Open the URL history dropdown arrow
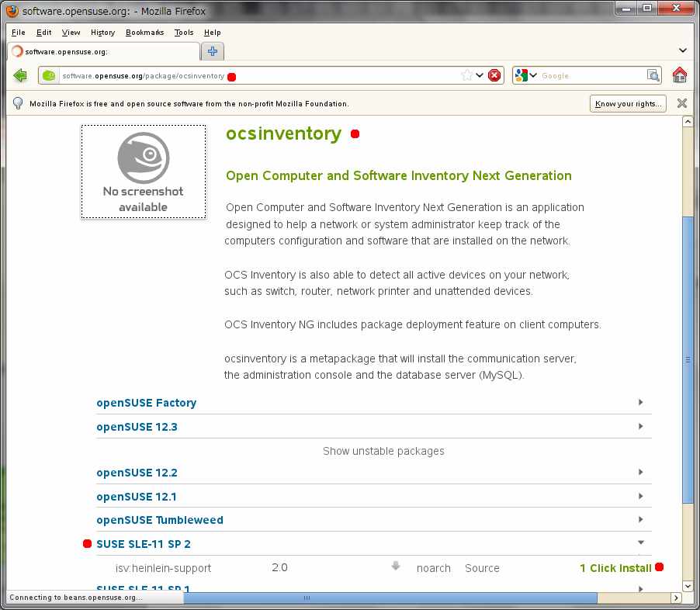Image resolution: width=700 pixels, height=610 pixels. pyautogui.click(x=480, y=75)
